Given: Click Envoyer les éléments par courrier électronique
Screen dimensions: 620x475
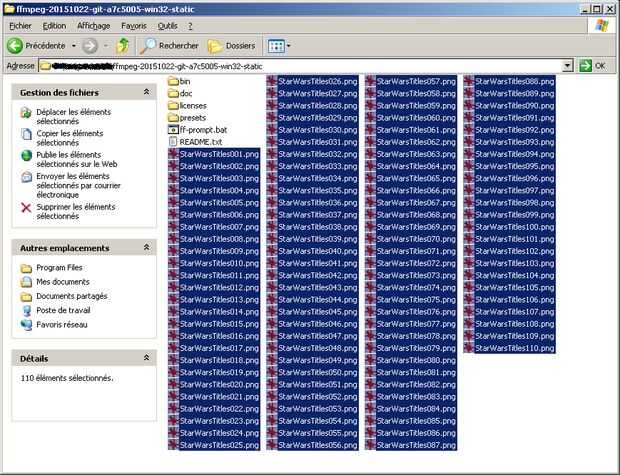Looking at the screenshot, I should (78, 185).
